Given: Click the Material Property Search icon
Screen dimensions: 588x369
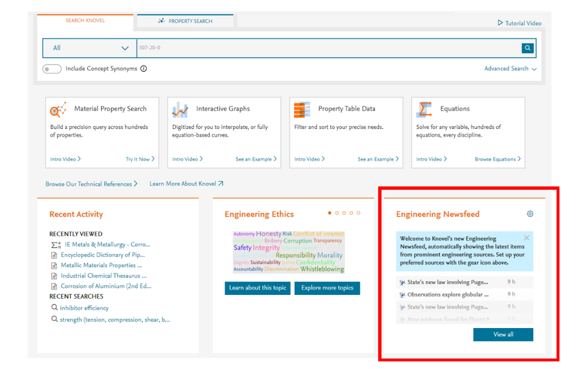Looking at the screenshot, I should (58, 110).
